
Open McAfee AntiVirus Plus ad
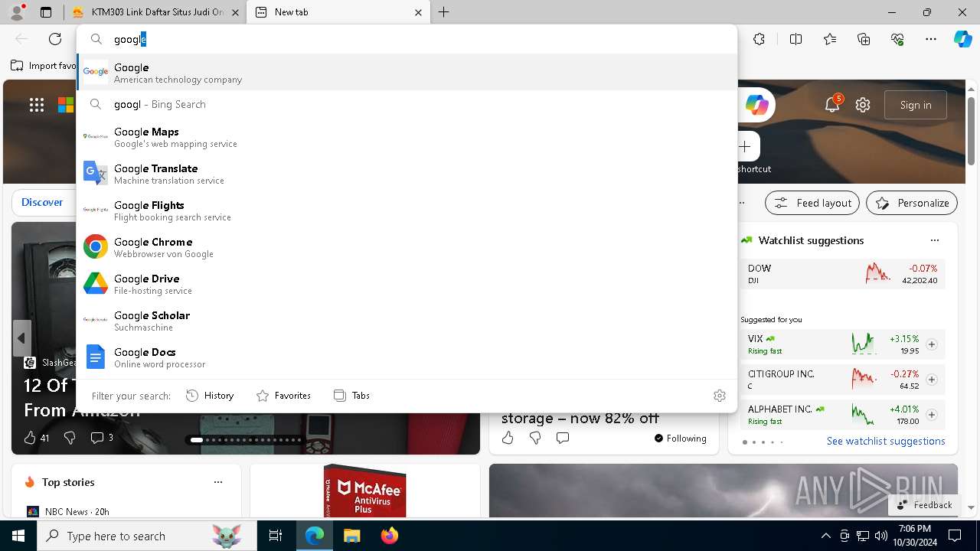coord(365,491)
